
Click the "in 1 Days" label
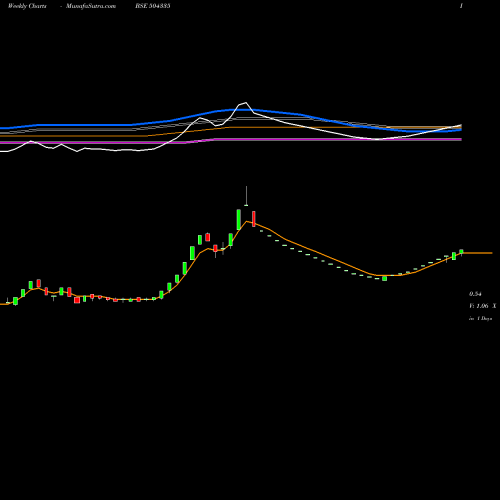(x=480, y=319)
